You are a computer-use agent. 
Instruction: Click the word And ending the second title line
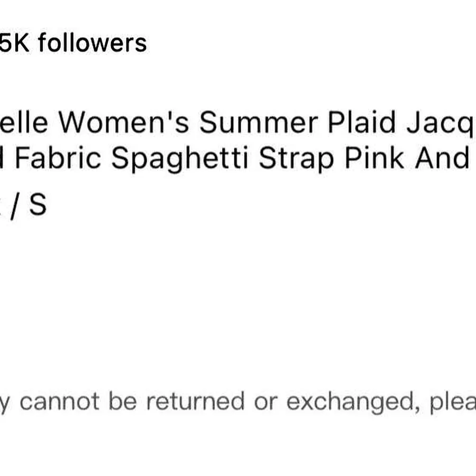click(x=443, y=157)
